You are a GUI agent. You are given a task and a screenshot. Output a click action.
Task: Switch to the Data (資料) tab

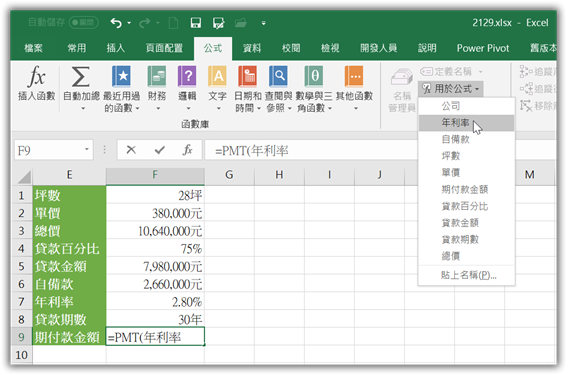(x=252, y=48)
